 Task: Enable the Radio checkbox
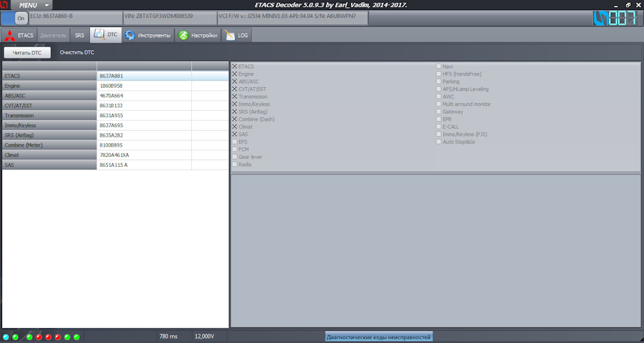coord(235,164)
